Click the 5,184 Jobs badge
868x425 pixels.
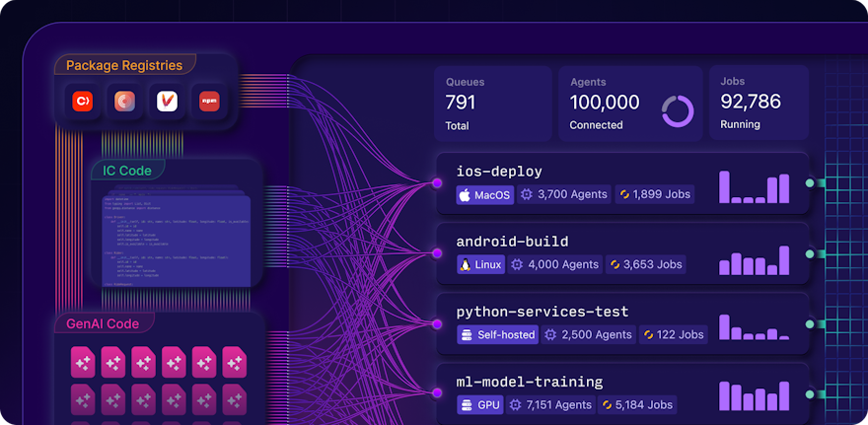pos(638,405)
